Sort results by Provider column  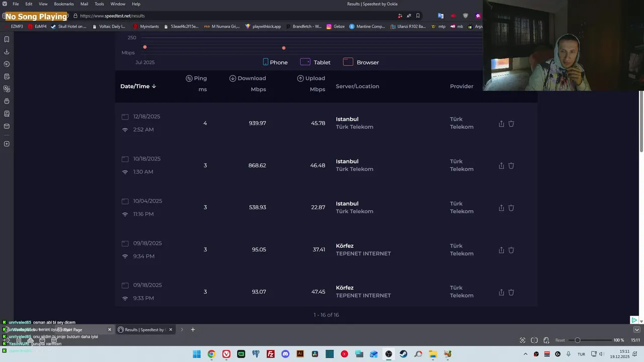click(x=461, y=86)
